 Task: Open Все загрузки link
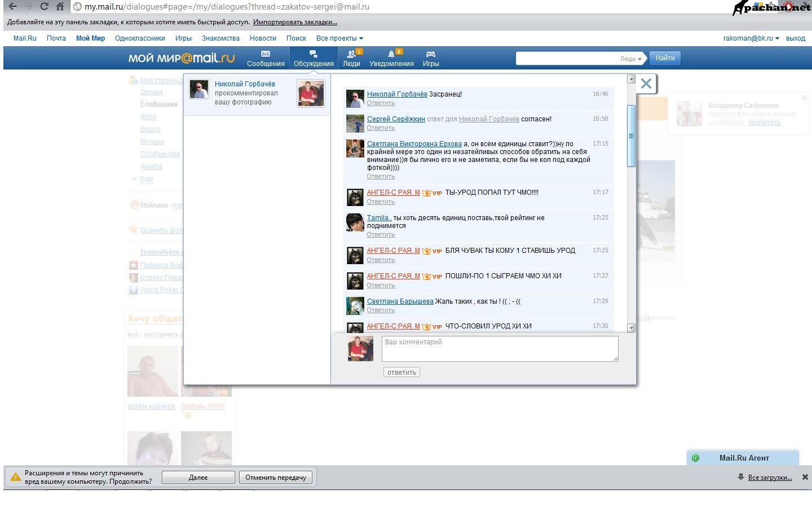[770, 478]
